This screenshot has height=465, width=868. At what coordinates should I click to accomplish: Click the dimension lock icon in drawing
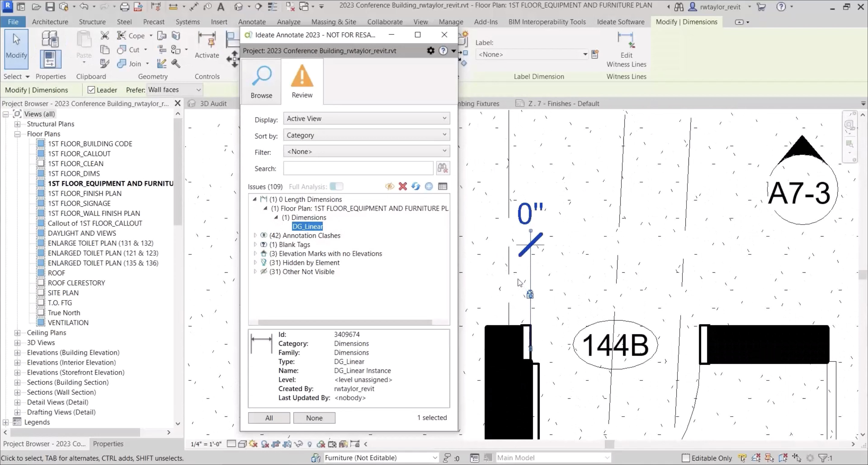pyautogui.click(x=530, y=295)
